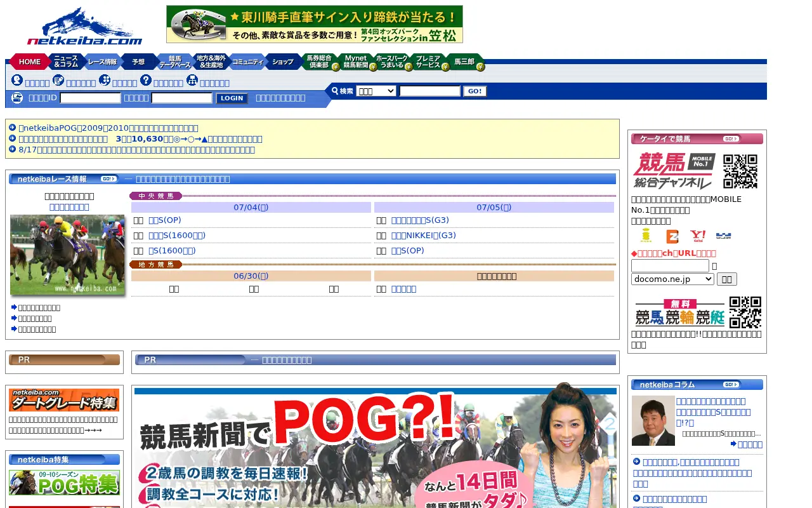Click the QR code beside 無料 競馬競輪競艇 banner
The width and height of the screenshot is (812, 508).
(745, 312)
